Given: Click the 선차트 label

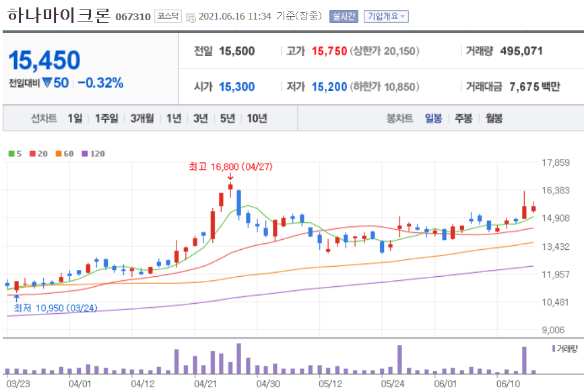Looking at the screenshot, I should pyautogui.click(x=44, y=119).
